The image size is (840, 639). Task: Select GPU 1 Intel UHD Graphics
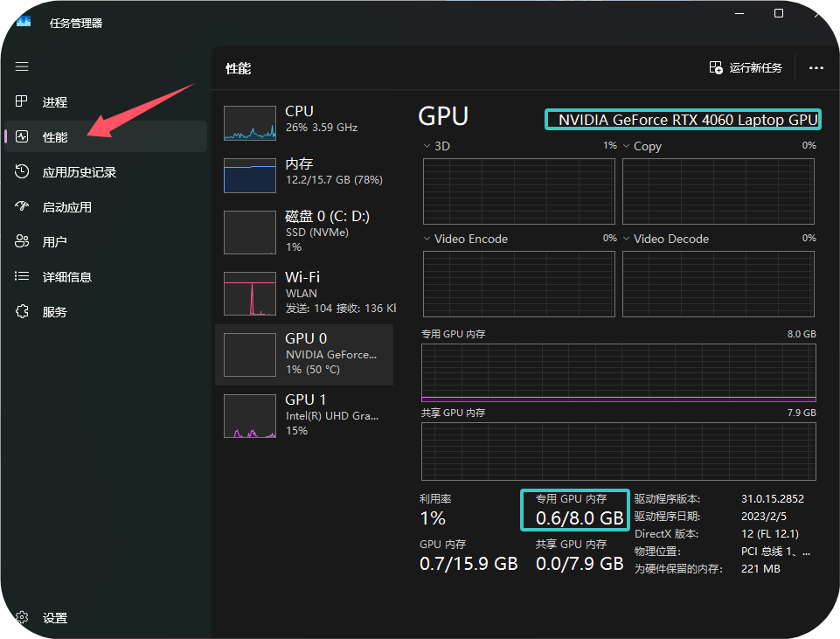(x=304, y=415)
